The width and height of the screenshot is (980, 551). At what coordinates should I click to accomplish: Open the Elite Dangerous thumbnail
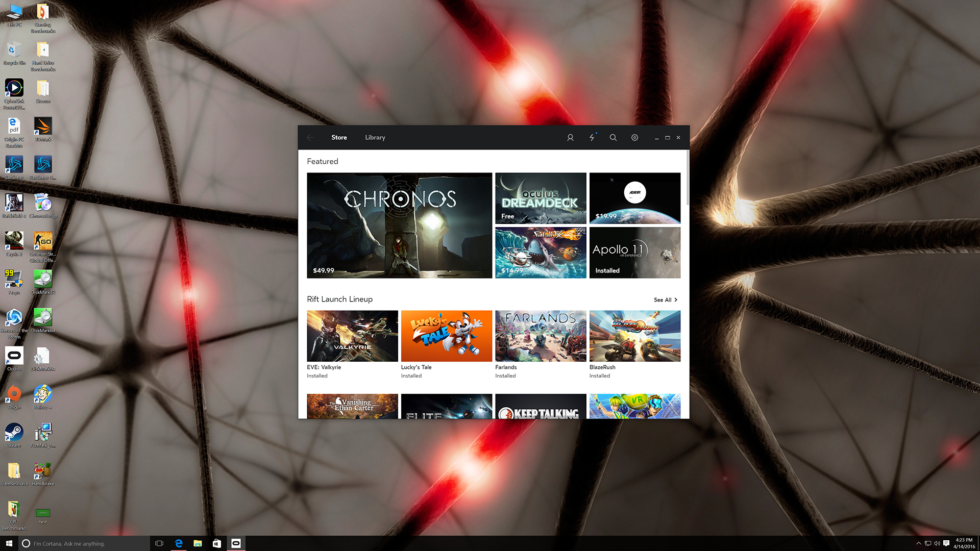[447, 406]
